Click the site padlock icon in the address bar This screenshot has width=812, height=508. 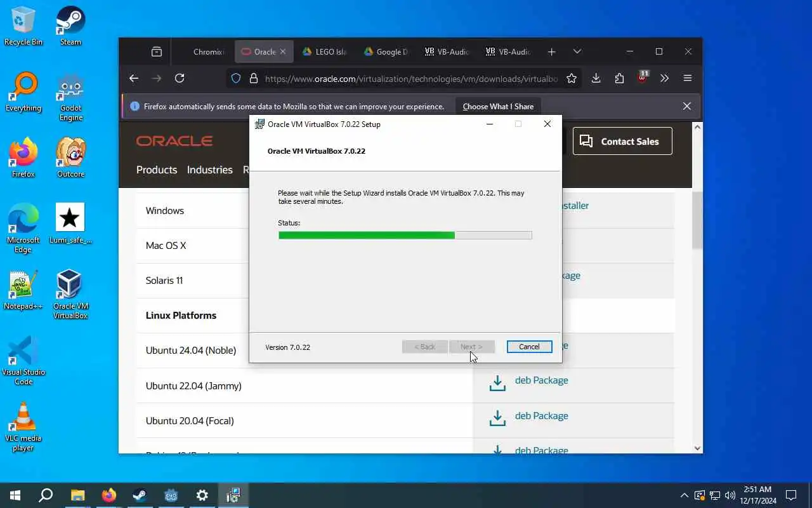point(254,78)
